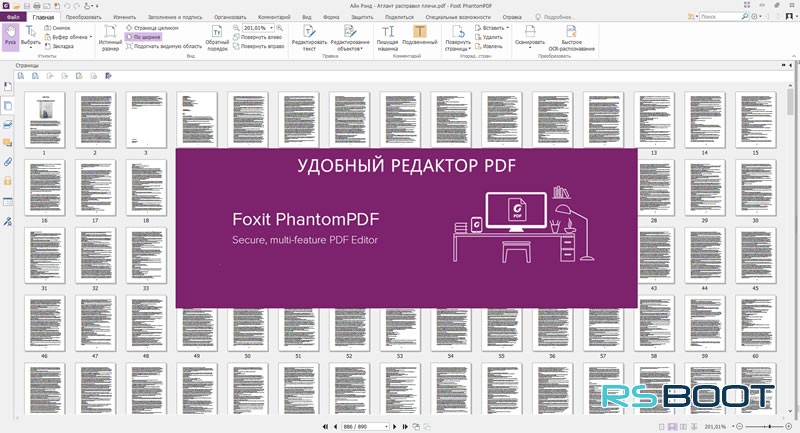Viewport: 800px width, 433px height.
Task: Open the Bookmarks panel in left sidebar
Action: (x=8, y=87)
